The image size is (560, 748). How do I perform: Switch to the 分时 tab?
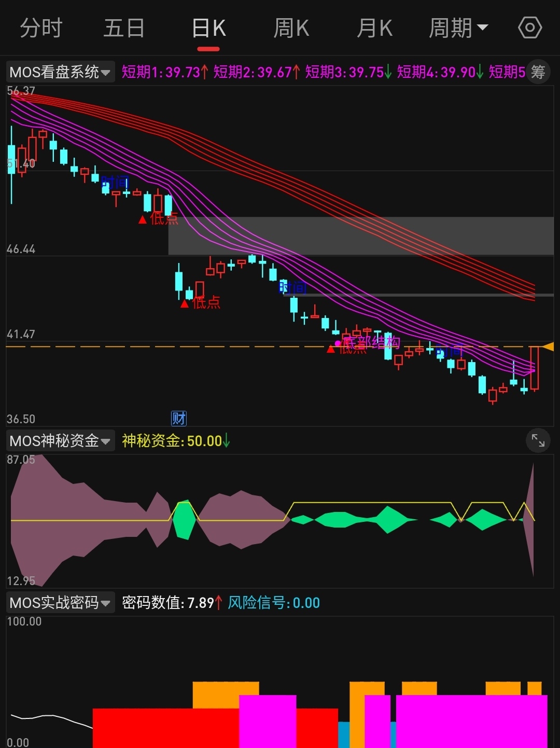pyautogui.click(x=41, y=28)
